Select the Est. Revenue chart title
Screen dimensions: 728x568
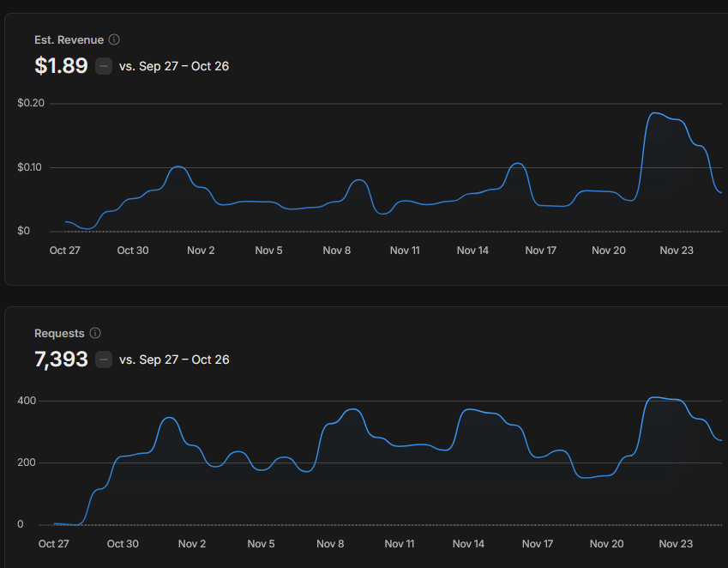point(69,39)
